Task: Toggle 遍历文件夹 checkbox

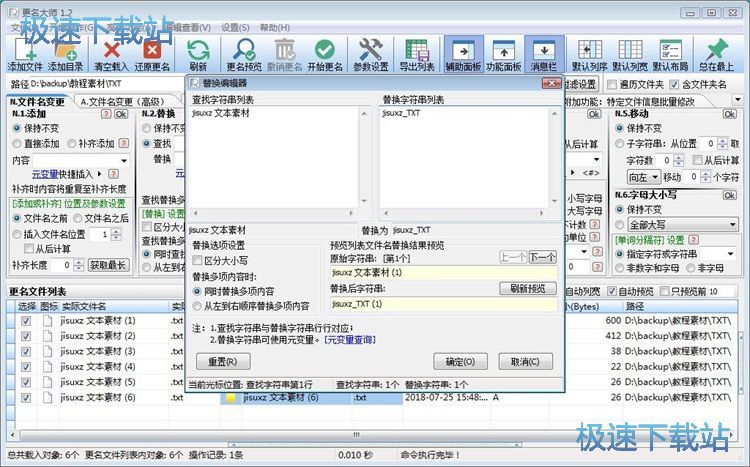Action: (x=611, y=85)
